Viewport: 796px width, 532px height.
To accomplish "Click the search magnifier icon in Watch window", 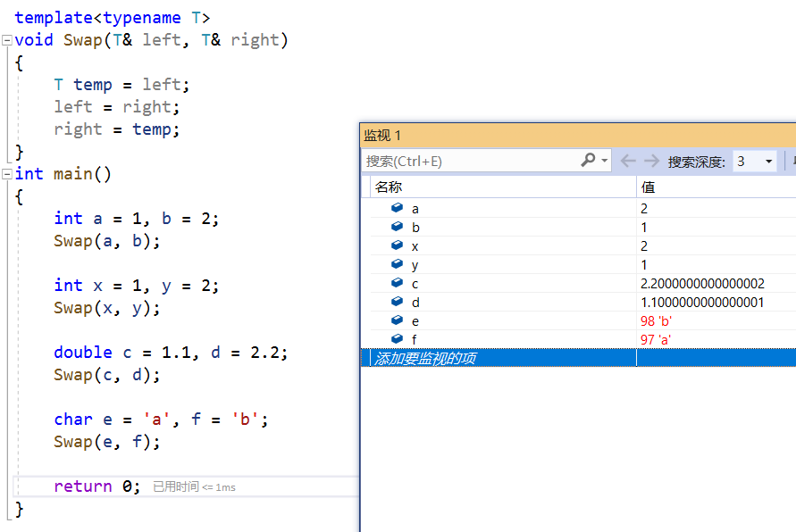I will pos(588,161).
